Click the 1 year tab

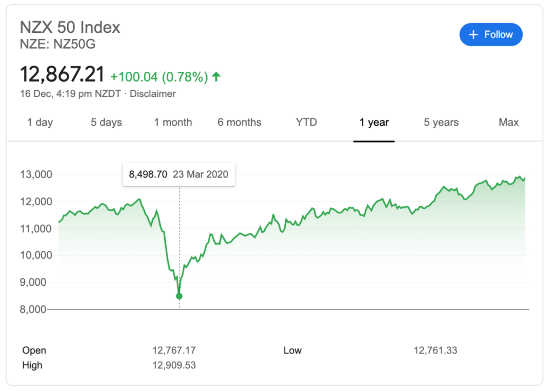374,122
